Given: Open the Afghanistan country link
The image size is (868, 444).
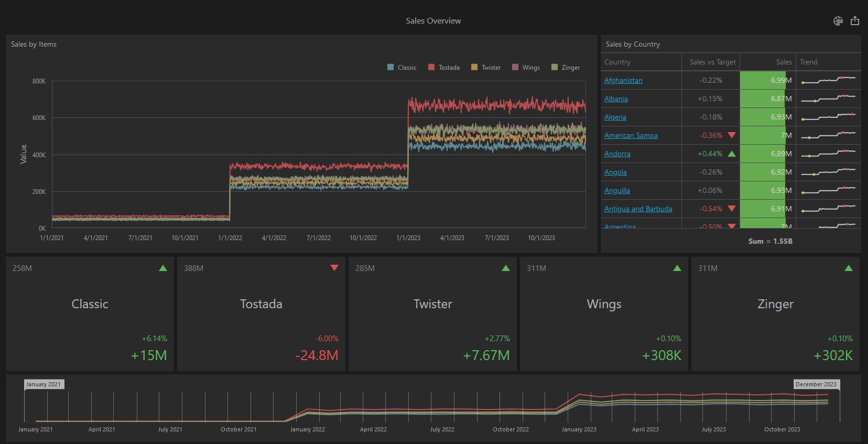Looking at the screenshot, I should click(623, 80).
